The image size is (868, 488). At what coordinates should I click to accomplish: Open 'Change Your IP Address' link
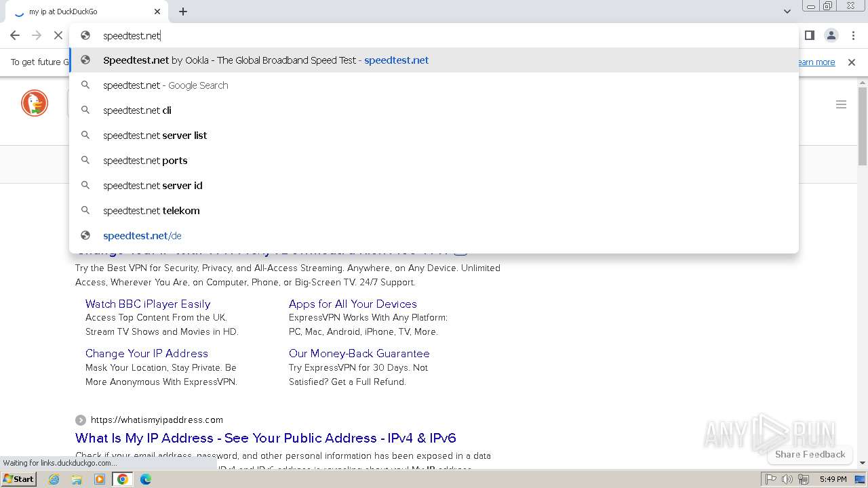point(146,353)
